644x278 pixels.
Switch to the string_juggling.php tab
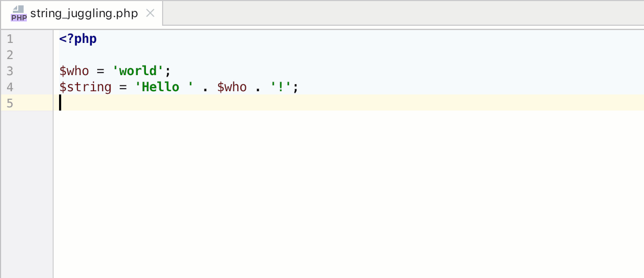click(84, 13)
